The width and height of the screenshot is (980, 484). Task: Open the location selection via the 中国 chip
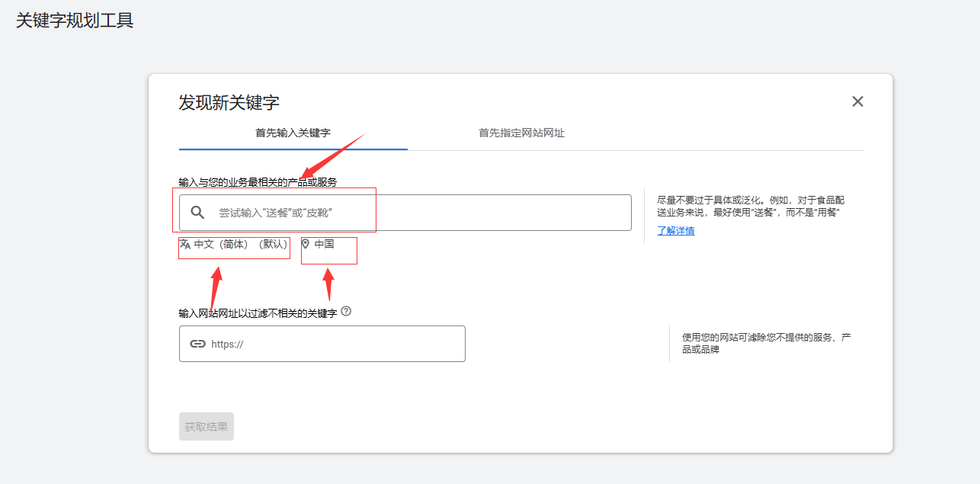(x=328, y=247)
